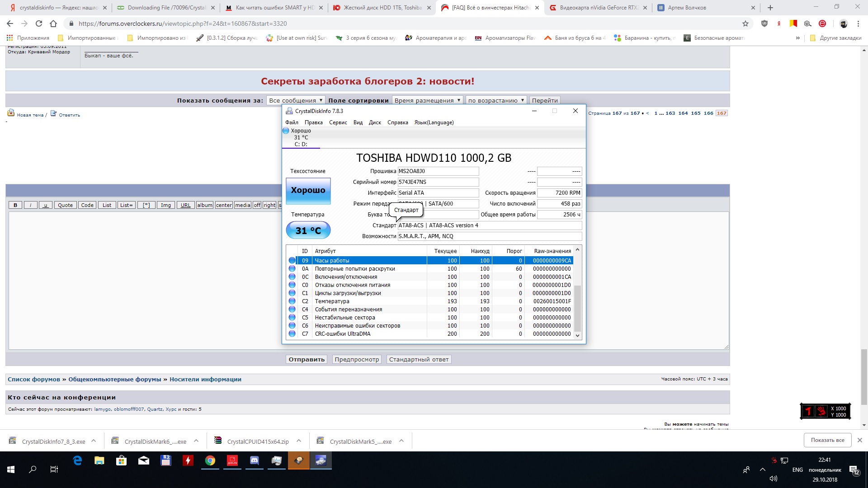Expand options for the CrystalDiskInfo7_8_3.exe download
Image resolution: width=868 pixels, height=488 pixels.
coord(94,441)
